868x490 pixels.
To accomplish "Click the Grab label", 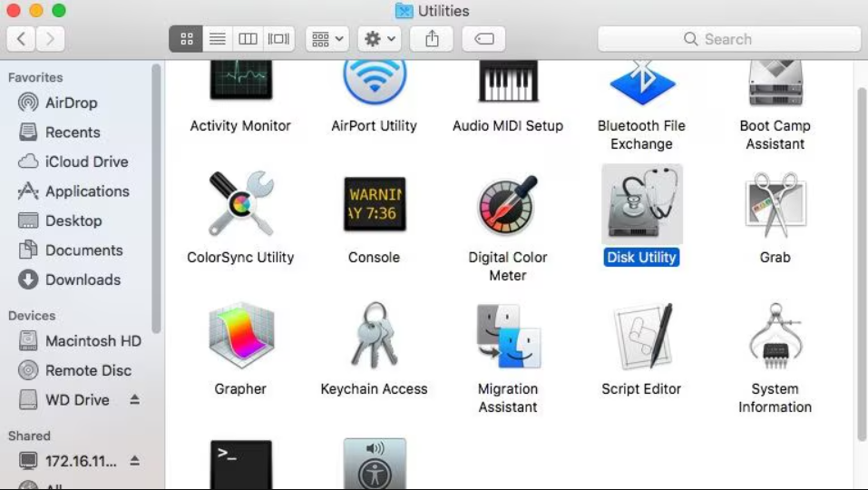I will point(775,257).
